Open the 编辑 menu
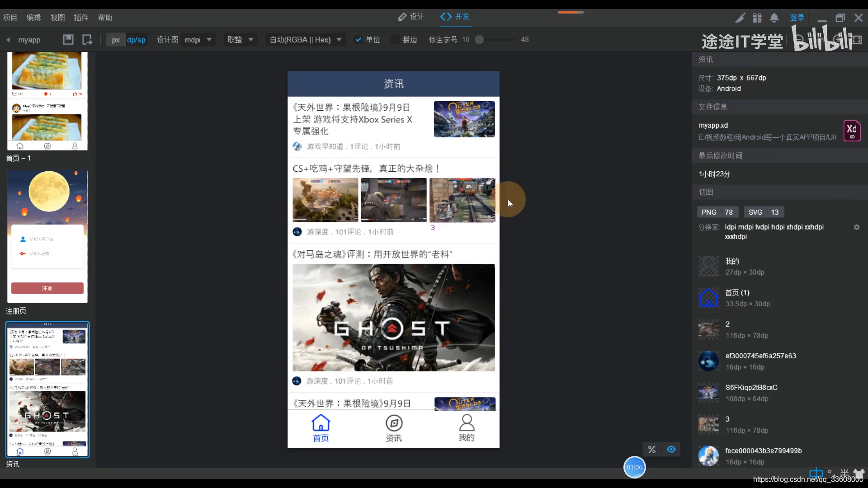Image resolution: width=868 pixels, height=488 pixels. pyautogui.click(x=34, y=18)
